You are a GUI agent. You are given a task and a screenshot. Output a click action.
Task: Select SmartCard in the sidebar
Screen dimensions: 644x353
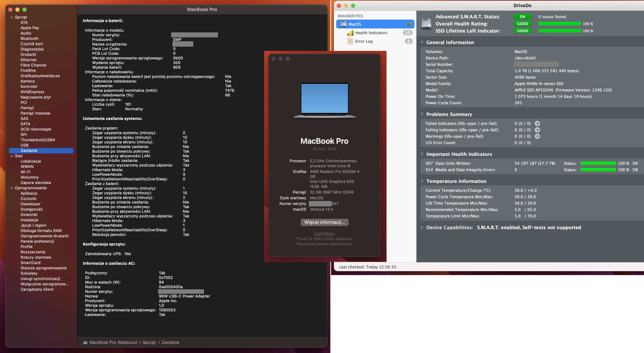point(31,263)
